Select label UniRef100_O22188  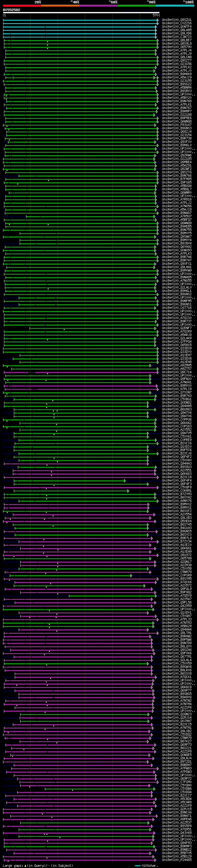[x=176, y=115]
